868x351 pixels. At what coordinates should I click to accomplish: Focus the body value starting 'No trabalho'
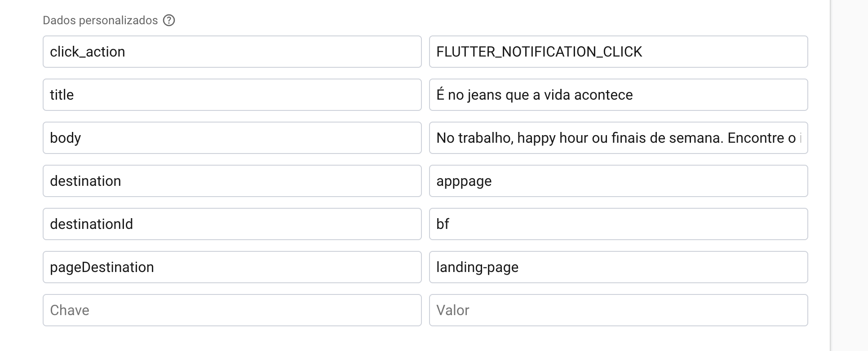click(618, 138)
